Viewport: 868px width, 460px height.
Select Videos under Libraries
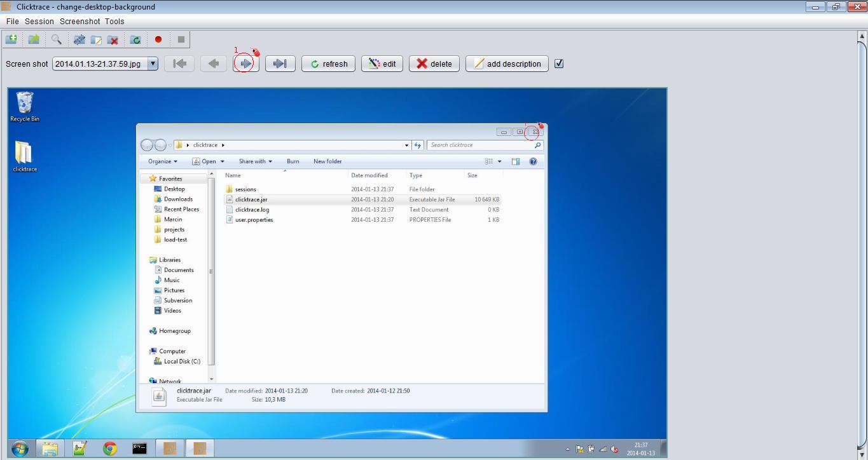pyautogui.click(x=172, y=311)
